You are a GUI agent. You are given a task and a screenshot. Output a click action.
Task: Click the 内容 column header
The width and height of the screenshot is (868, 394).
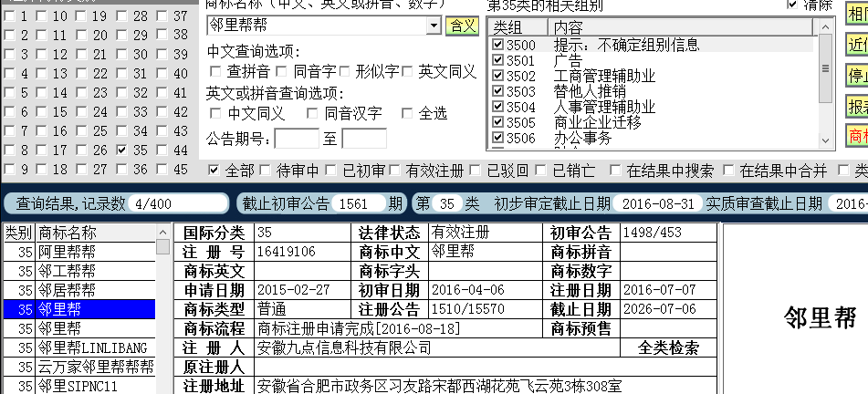[x=680, y=27]
